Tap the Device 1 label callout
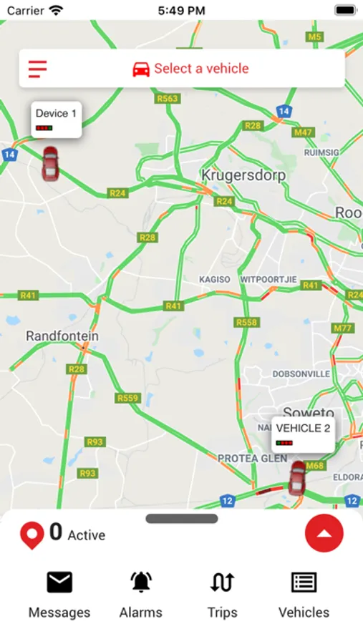Image resolution: width=363 pixels, height=644 pixels. (x=57, y=119)
